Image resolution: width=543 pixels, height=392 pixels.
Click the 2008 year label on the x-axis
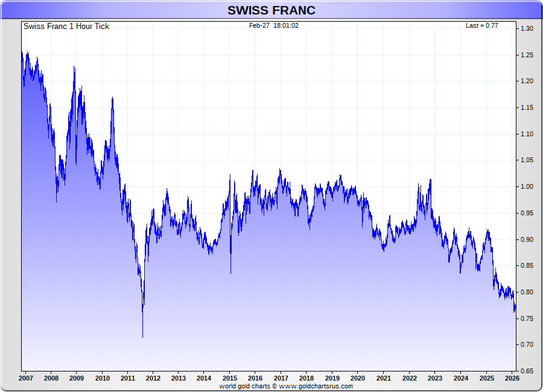pyautogui.click(x=51, y=378)
